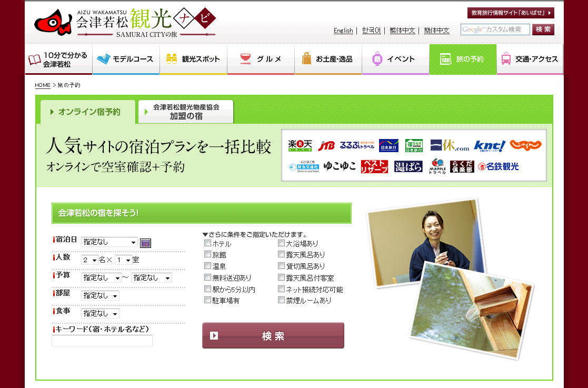Open the モデルコース menu item
This screenshot has height=388, width=588.
[126, 59]
